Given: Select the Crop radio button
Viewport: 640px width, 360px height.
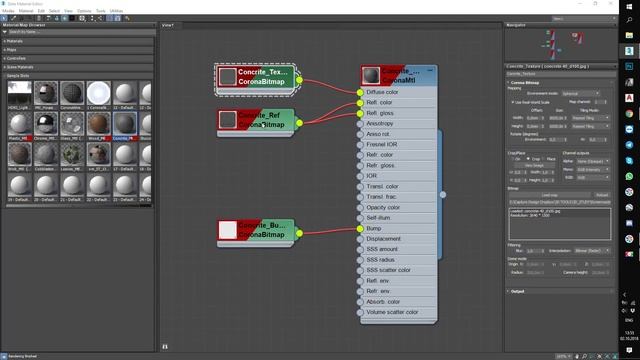Looking at the screenshot, I should point(528,159).
